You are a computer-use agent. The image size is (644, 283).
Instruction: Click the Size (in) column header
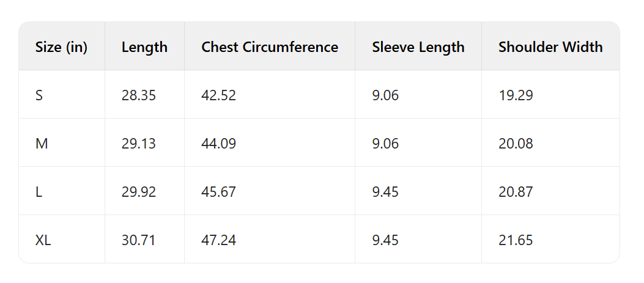point(61,47)
